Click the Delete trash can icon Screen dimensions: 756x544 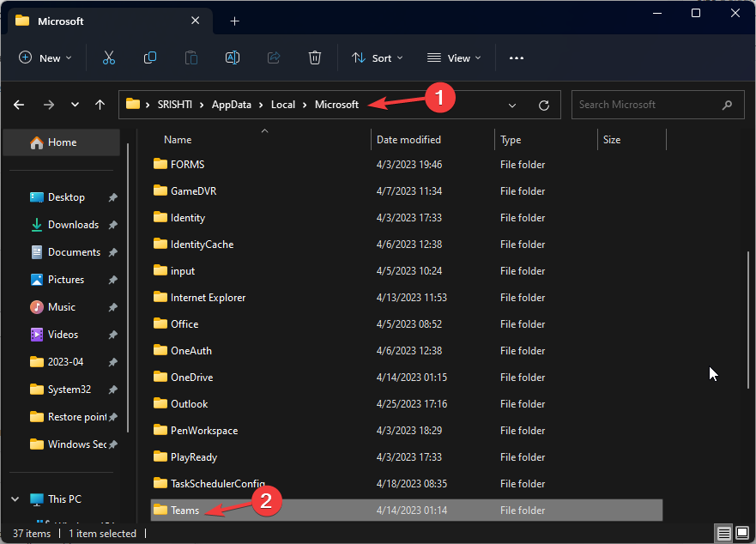(x=315, y=57)
